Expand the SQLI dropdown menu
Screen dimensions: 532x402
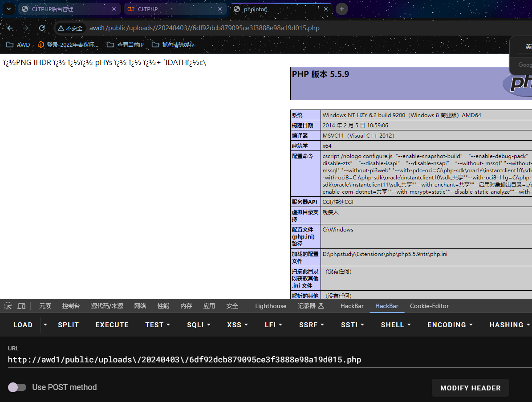pyautogui.click(x=199, y=325)
